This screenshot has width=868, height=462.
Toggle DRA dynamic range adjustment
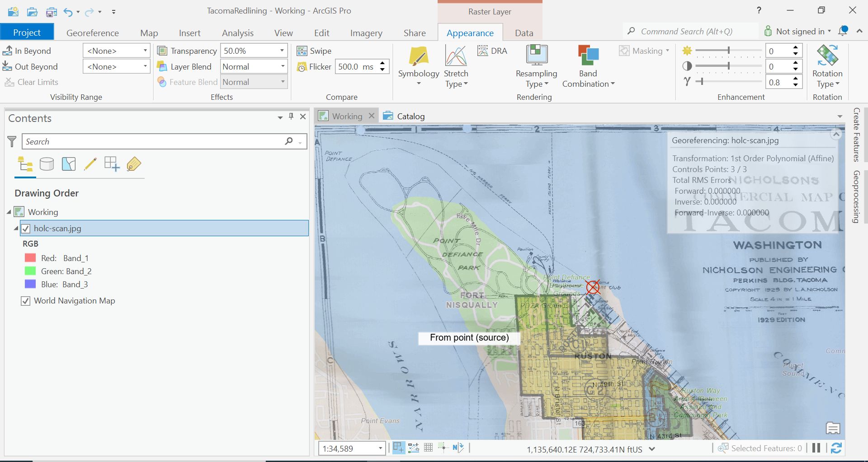[492, 51]
